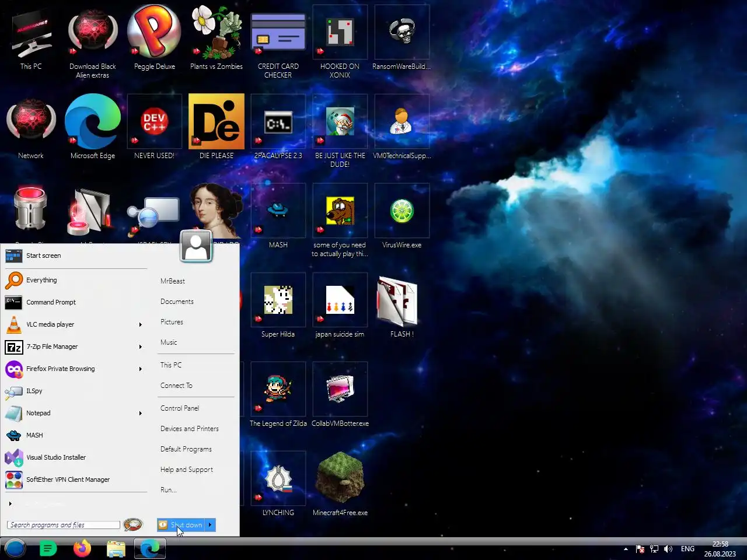Launch ILSpy from the Start menu
This screenshot has height=560, width=747.
[x=76, y=391]
